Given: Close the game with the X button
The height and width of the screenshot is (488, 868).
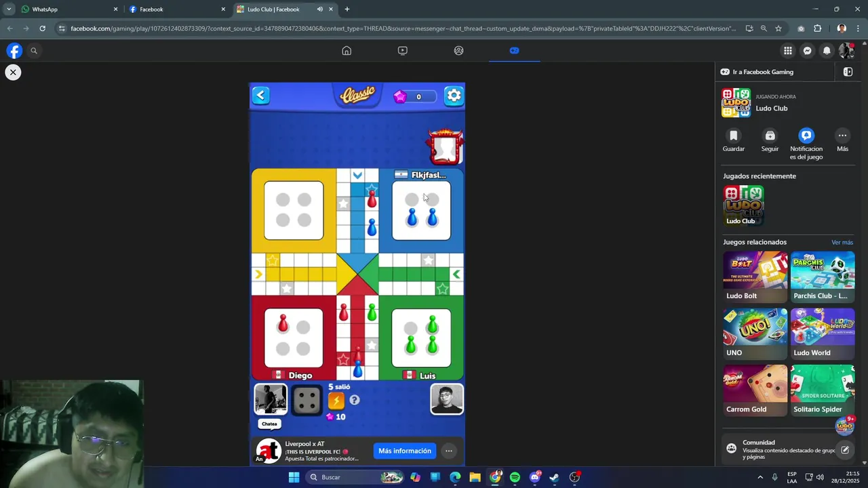Looking at the screenshot, I should [13, 72].
